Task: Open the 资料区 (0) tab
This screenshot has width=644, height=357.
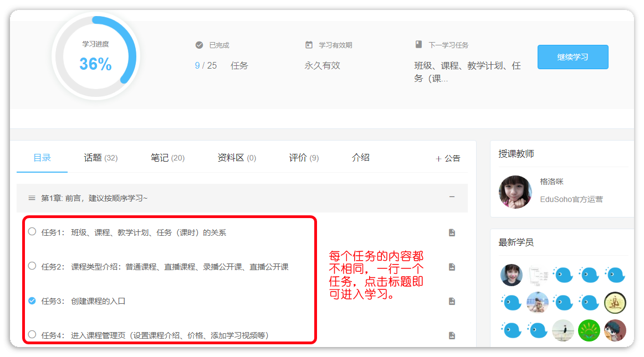Action: click(237, 158)
